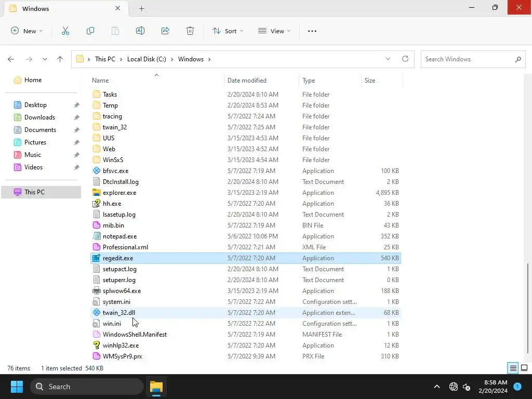The image size is (532, 399).
Task: Go up one folder level
Action: tap(60, 59)
